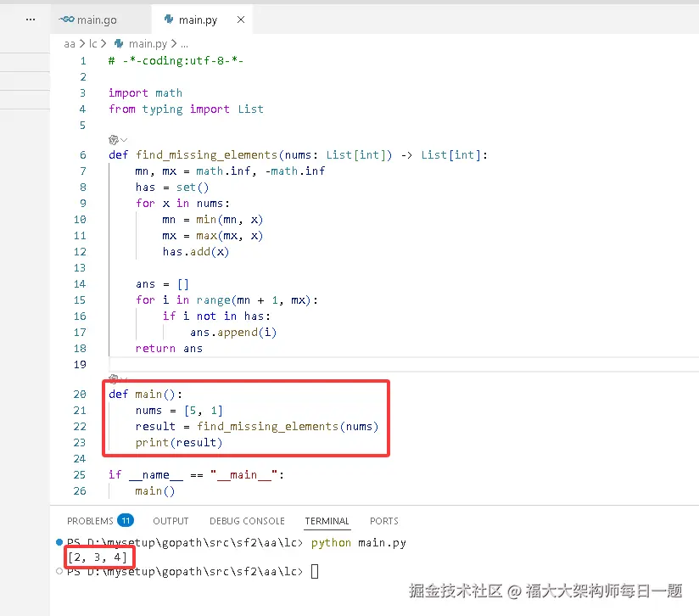Click the AI action icon above find_missing_elements
The image size is (699, 616).
tap(113, 139)
